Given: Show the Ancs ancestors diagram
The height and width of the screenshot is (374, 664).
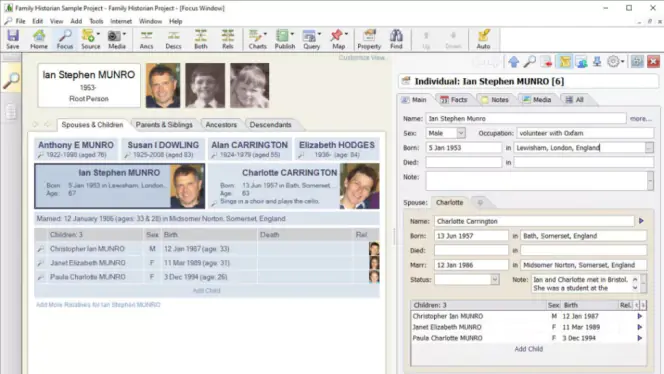Looking at the screenshot, I should (x=147, y=39).
